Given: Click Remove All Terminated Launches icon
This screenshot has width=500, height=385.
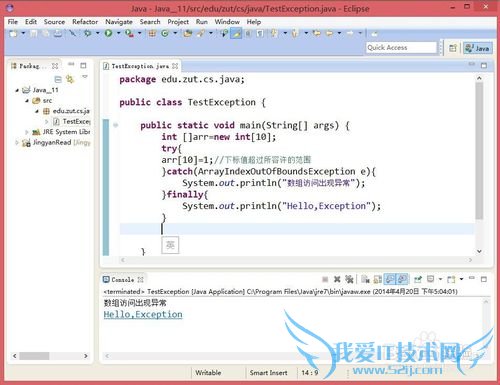Looking at the screenshot, I should (349, 279).
